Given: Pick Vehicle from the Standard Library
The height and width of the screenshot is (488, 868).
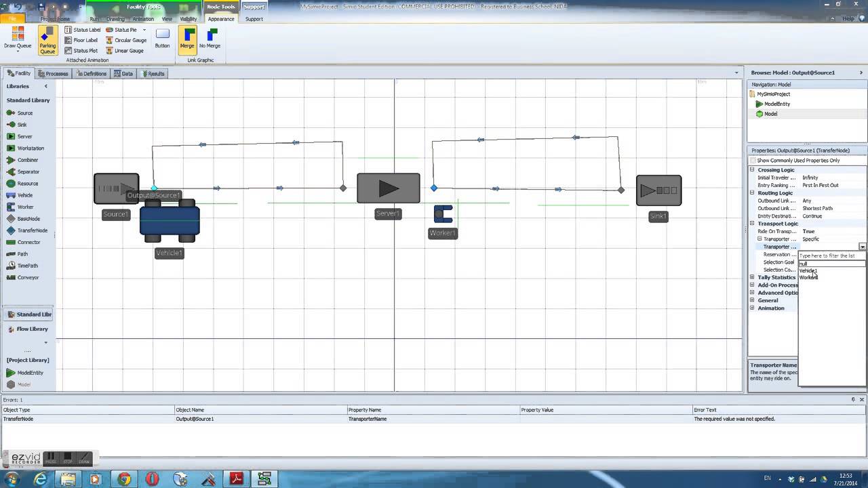Looking at the screenshot, I should coord(20,195).
